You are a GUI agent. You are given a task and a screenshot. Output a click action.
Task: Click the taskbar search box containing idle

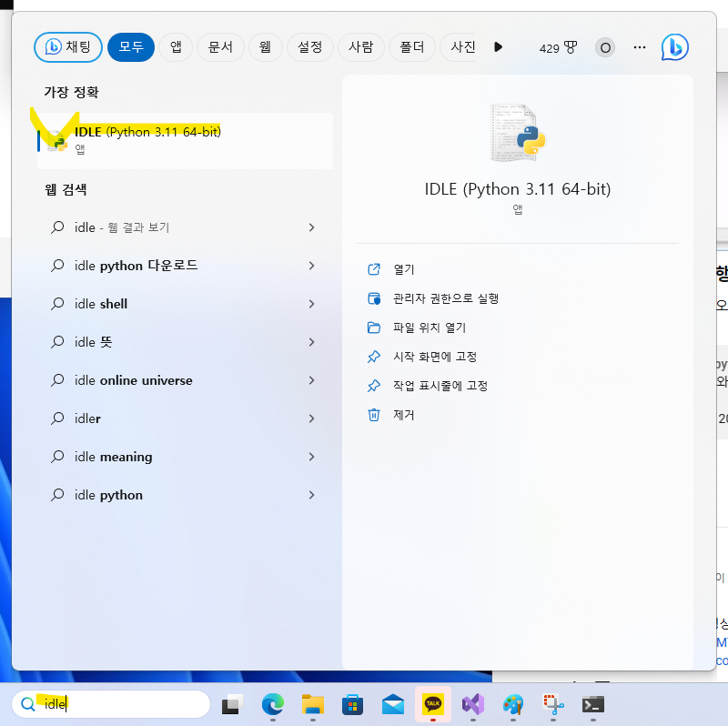click(111, 704)
